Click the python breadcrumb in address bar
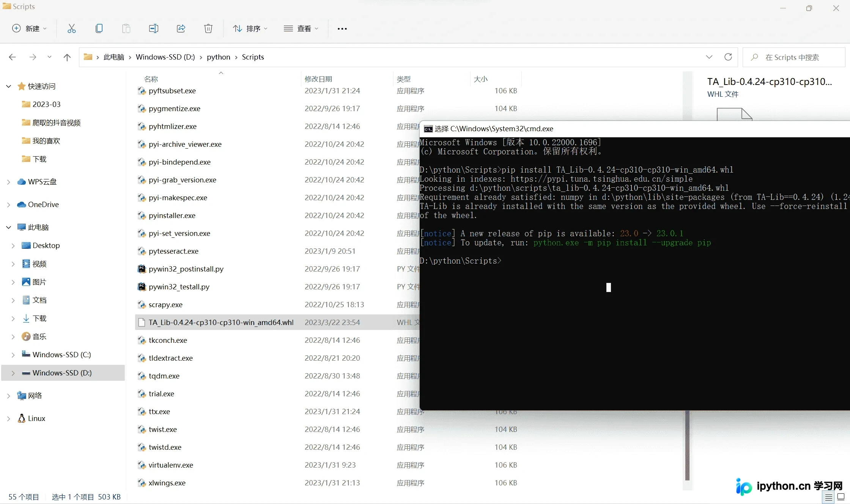 tap(218, 57)
